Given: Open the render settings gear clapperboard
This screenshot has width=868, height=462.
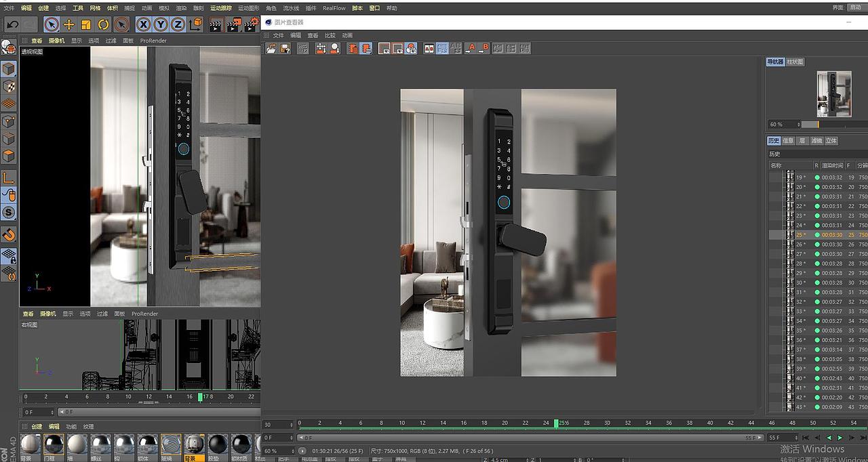Looking at the screenshot, I should click(252, 25).
